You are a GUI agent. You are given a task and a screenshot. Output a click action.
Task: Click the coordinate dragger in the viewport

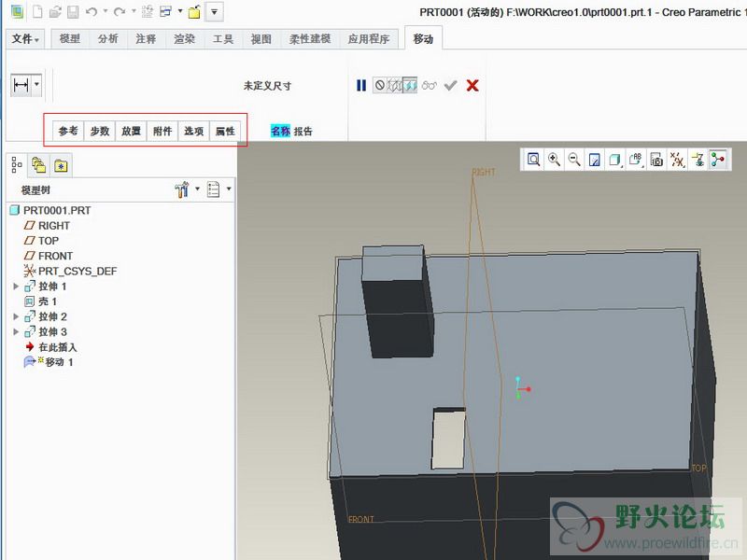coord(522,388)
